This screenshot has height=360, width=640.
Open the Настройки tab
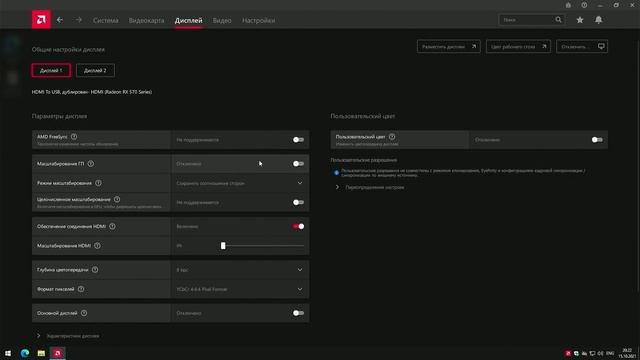pyautogui.click(x=258, y=20)
